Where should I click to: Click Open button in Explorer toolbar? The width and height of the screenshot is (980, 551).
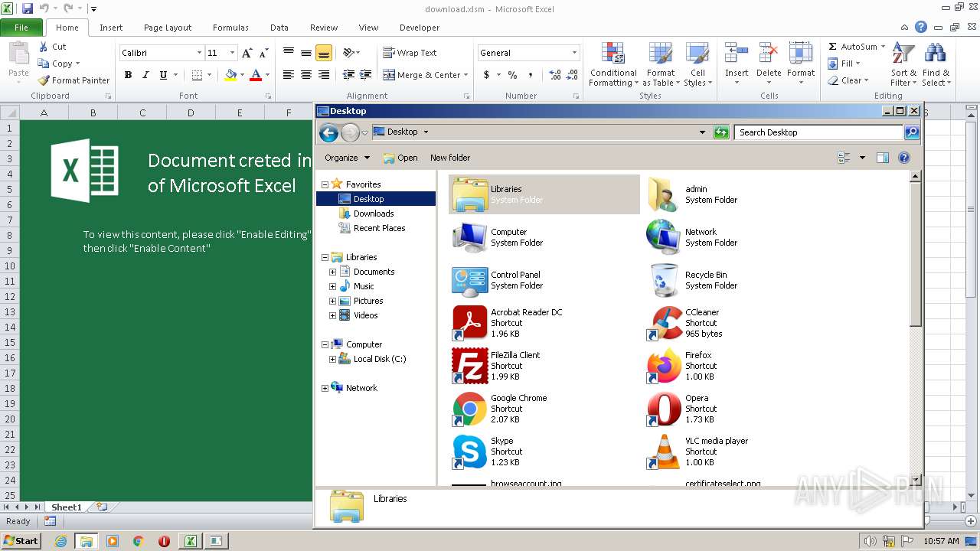(400, 158)
